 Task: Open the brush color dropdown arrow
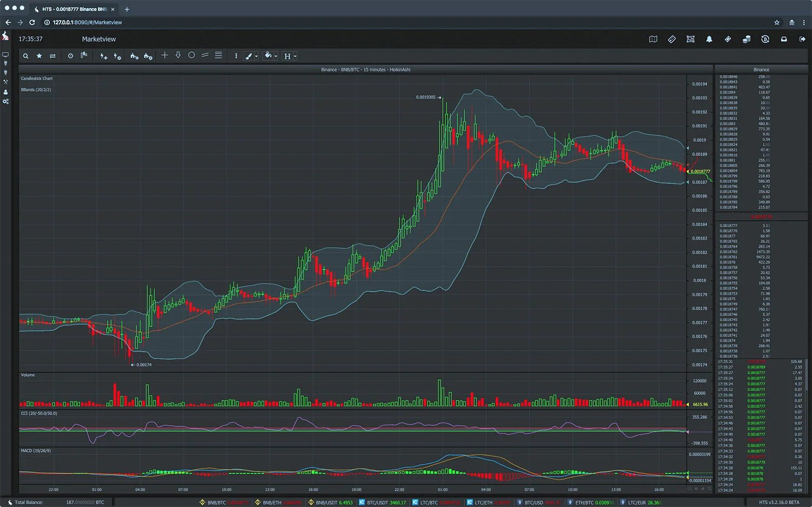coord(256,56)
